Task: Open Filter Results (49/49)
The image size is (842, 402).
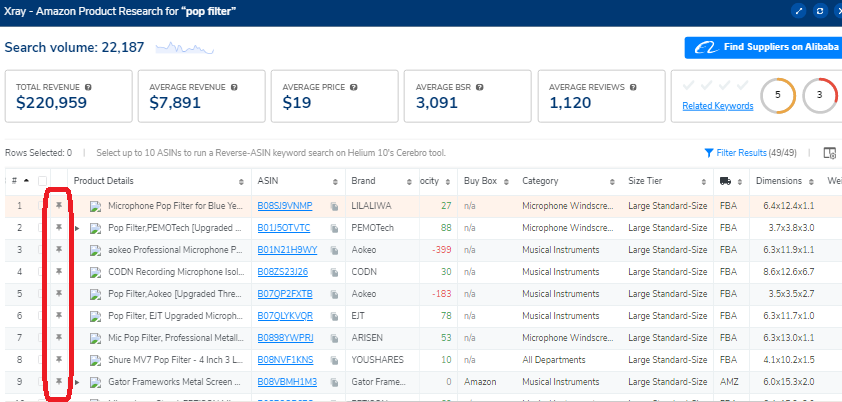Action: click(x=750, y=153)
